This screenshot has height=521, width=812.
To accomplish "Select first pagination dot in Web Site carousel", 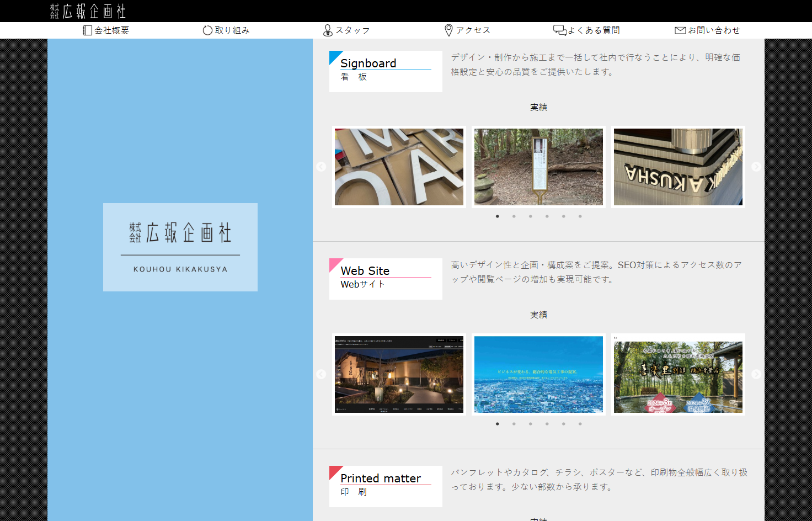I will point(498,424).
